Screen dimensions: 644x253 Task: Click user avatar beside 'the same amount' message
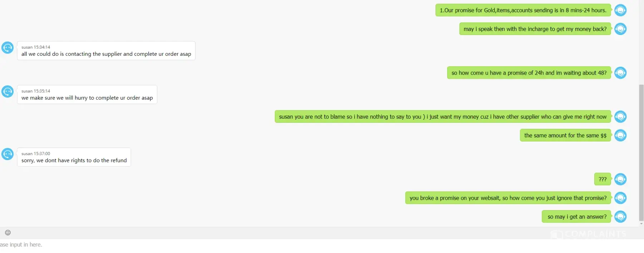pyautogui.click(x=620, y=135)
